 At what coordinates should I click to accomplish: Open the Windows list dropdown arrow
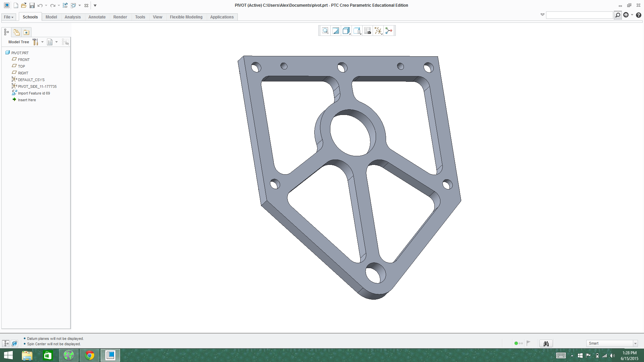point(79,5)
